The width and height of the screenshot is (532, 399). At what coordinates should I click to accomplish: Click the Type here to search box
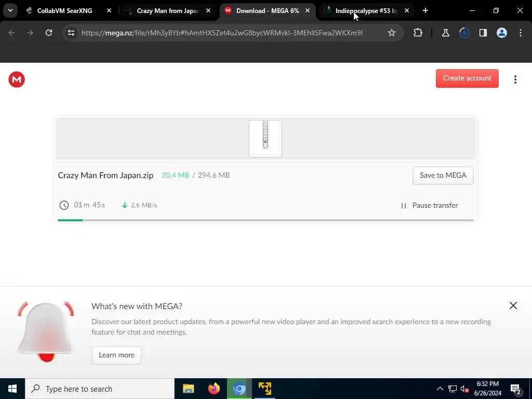100,389
